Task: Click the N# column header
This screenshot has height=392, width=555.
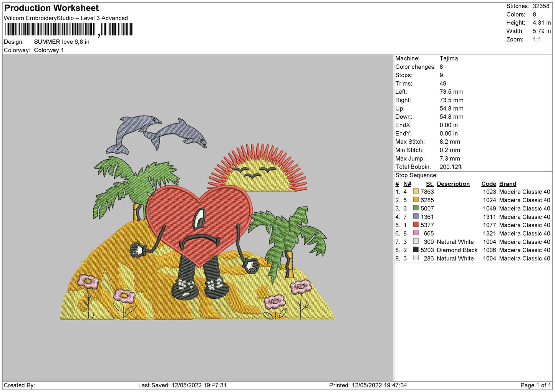Action: tap(407, 184)
